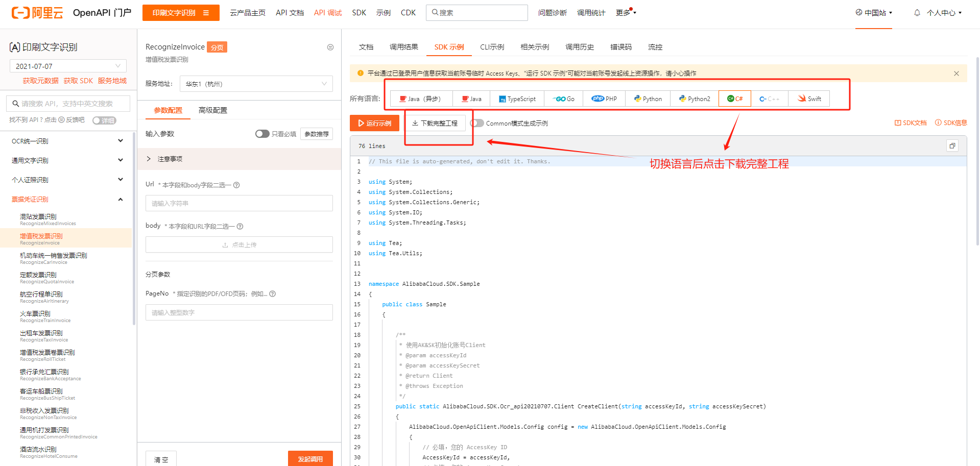The height and width of the screenshot is (466, 980).
Task: Click 获取元数据 link
Action: tap(41, 81)
